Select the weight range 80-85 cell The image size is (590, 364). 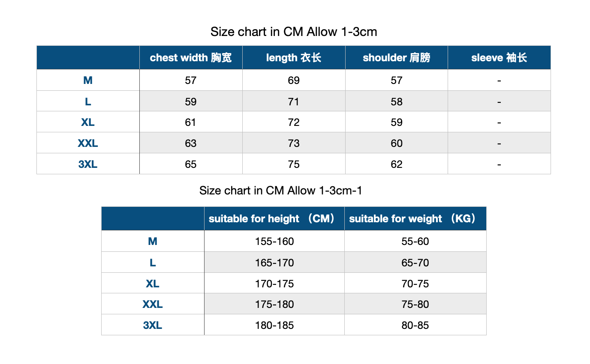coord(415,325)
